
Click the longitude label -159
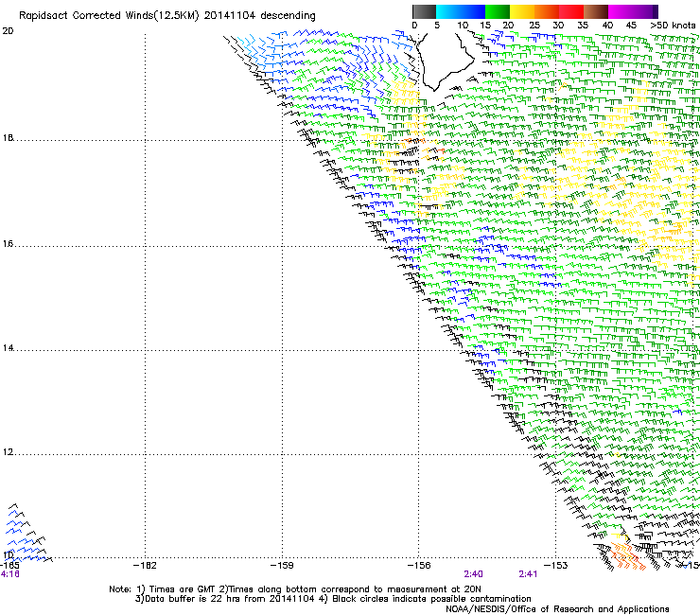coord(282,566)
